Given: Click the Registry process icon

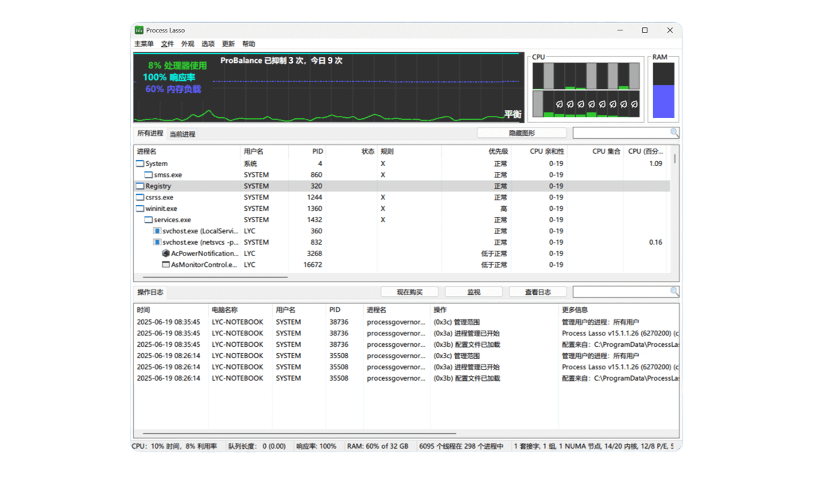Looking at the screenshot, I should (140, 186).
